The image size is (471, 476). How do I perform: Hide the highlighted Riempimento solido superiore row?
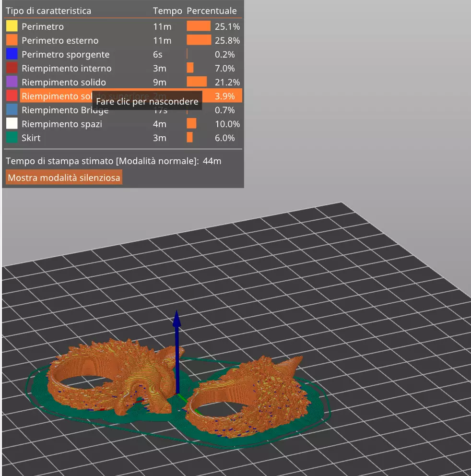pos(131,95)
